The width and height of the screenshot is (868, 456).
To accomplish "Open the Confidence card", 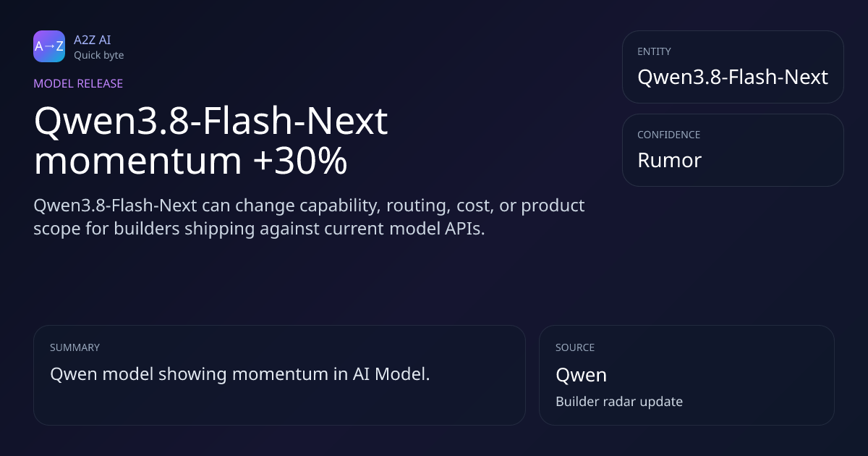I will click(x=733, y=150).
